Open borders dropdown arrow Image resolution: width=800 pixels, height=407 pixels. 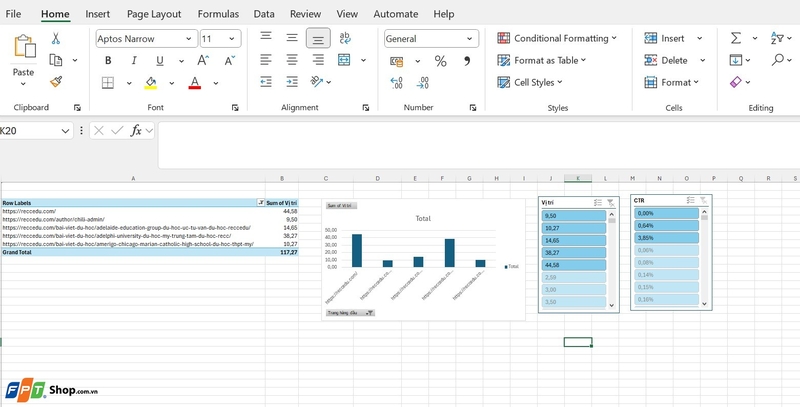click(129, 83)
